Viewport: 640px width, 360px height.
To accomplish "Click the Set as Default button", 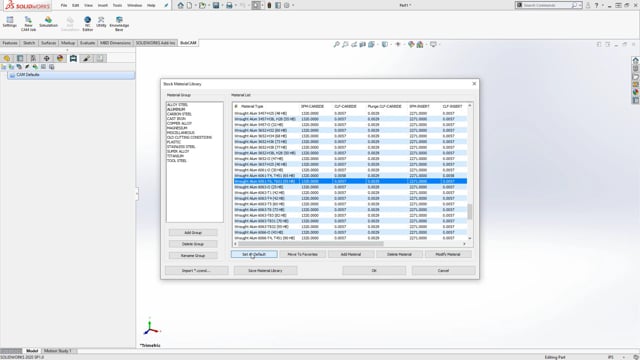I will (x=254, y=254).
